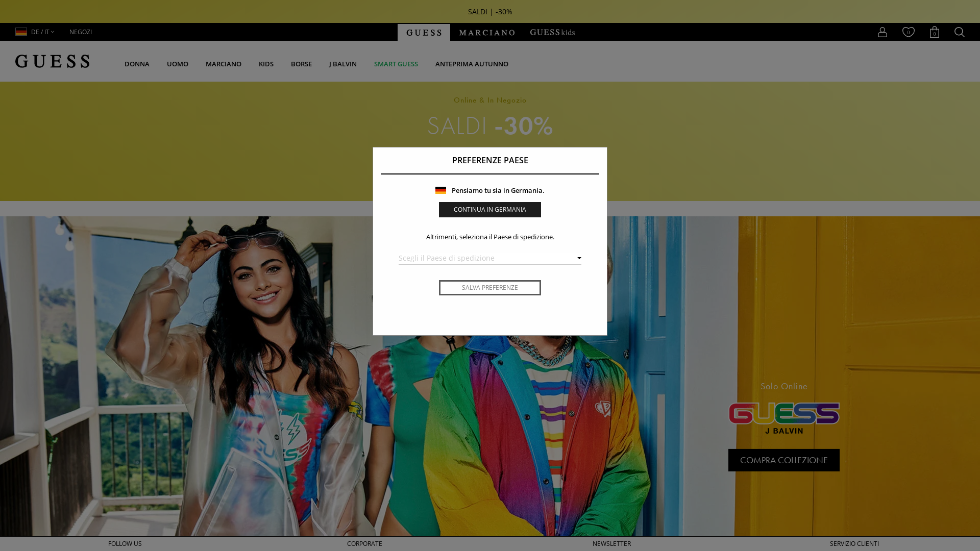Expand FOLLOW US footer section
This screenshot has height=551, width=980.
(x=125, y=544)
